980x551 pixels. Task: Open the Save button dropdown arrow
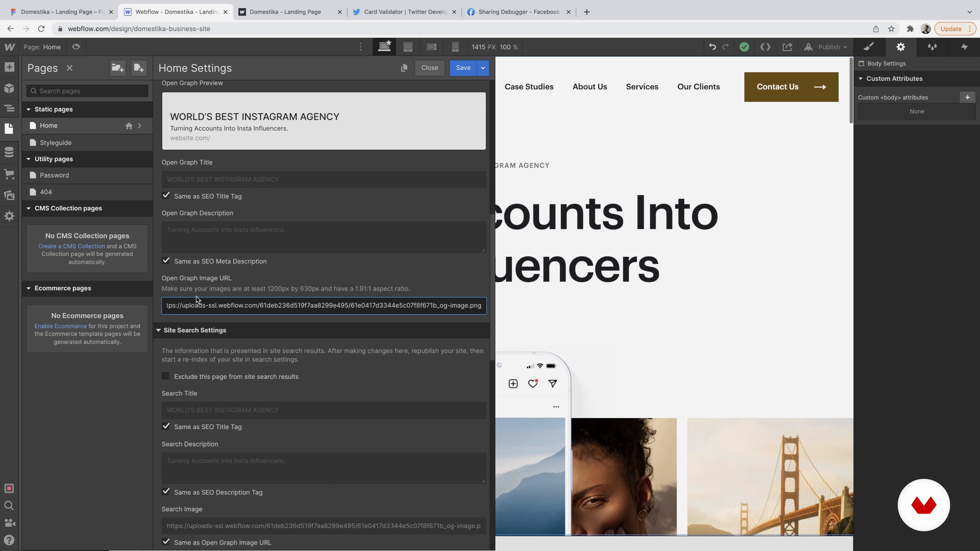(483, 68)
